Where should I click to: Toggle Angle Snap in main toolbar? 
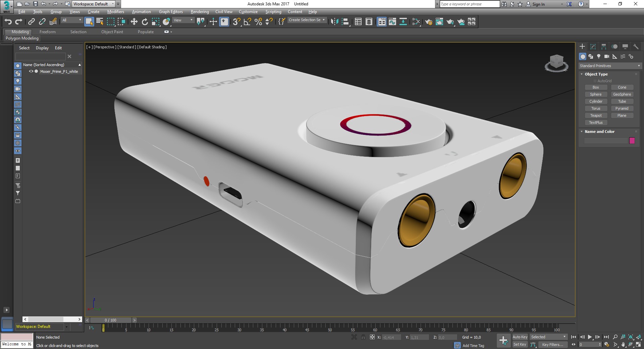(248, 22)
